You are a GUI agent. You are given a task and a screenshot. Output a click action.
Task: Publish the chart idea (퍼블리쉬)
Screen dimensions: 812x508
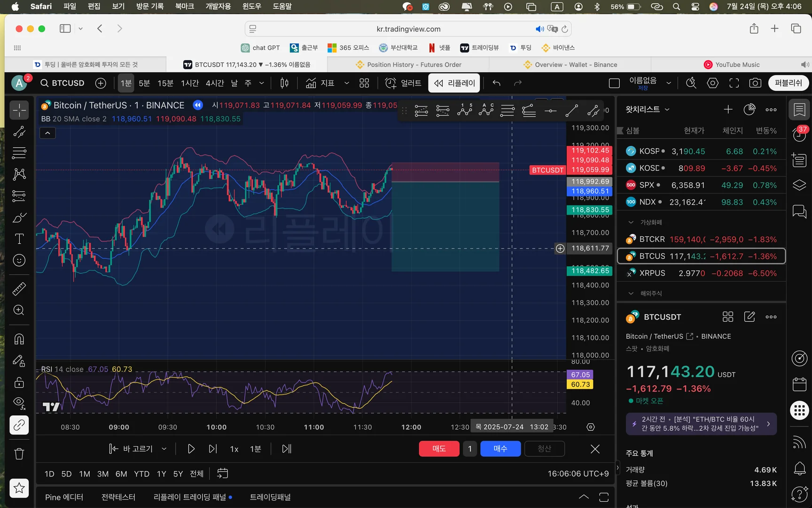789,83
